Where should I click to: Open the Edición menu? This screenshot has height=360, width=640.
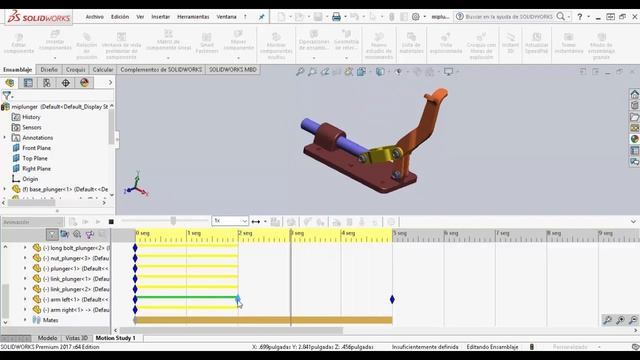[x=120, y=17]
